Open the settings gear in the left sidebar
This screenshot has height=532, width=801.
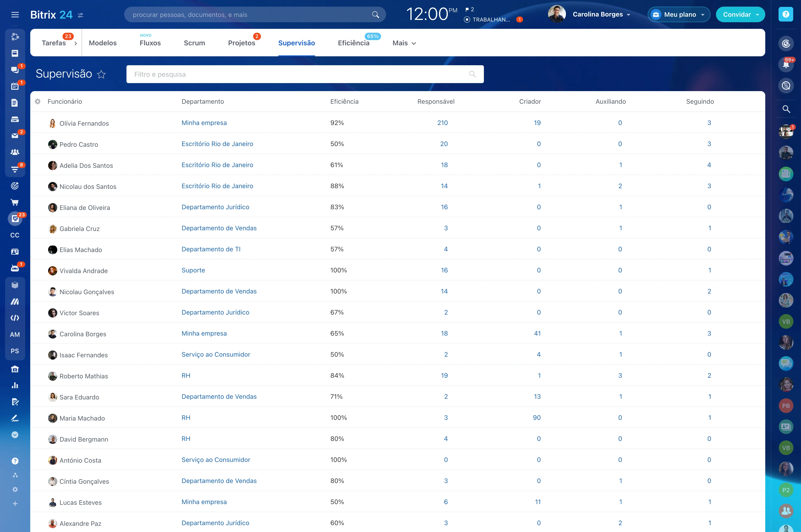pos(15,489)
